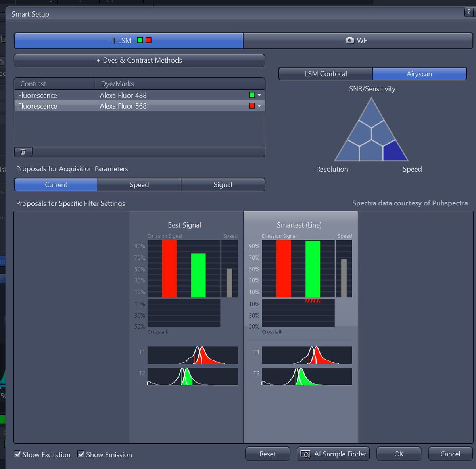Open Alexa Fluor 488 color dropdown arrow
This screenshot has height=469, width=476.
coord(259,95)
